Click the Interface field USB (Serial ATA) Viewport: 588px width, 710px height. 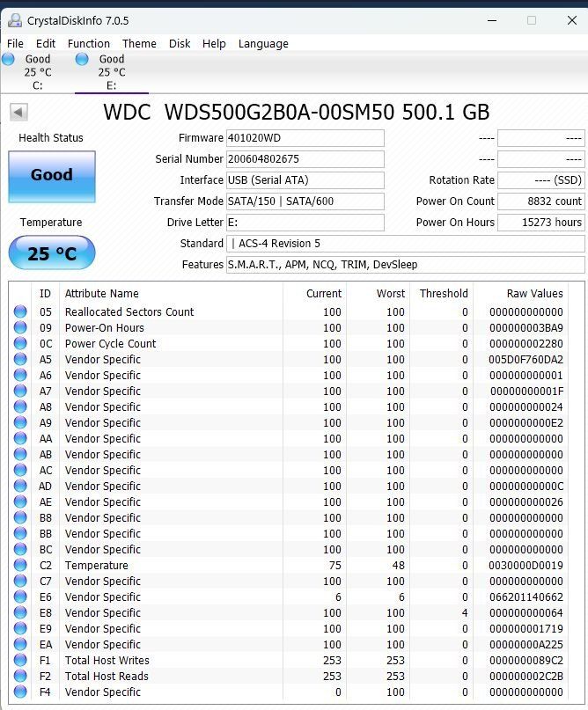click(x=305, y=180)
